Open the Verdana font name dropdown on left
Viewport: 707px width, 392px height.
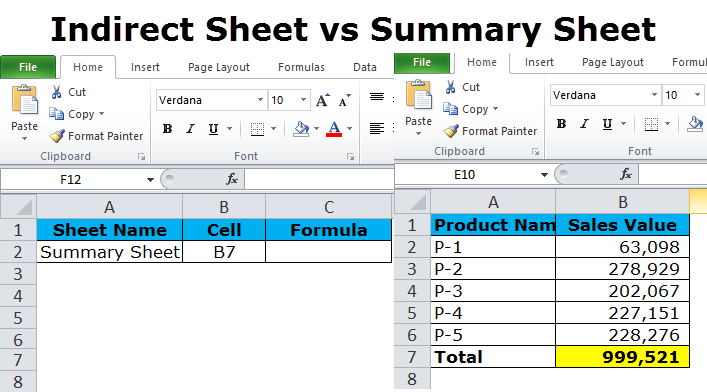(x=260, y=100)
